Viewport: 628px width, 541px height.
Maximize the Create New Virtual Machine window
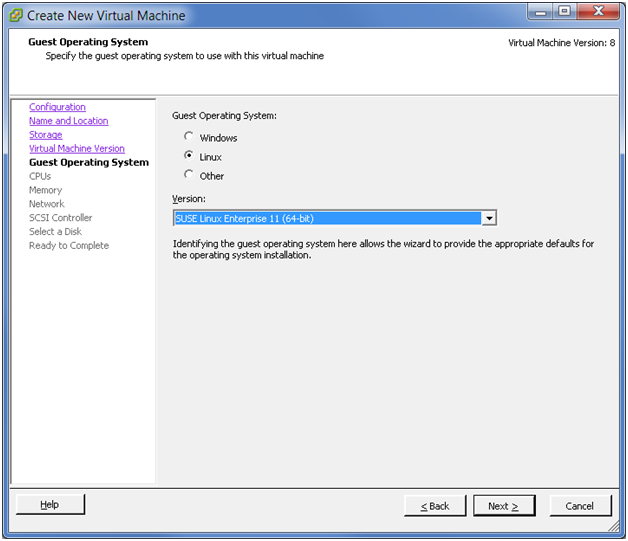pos(565,11)
